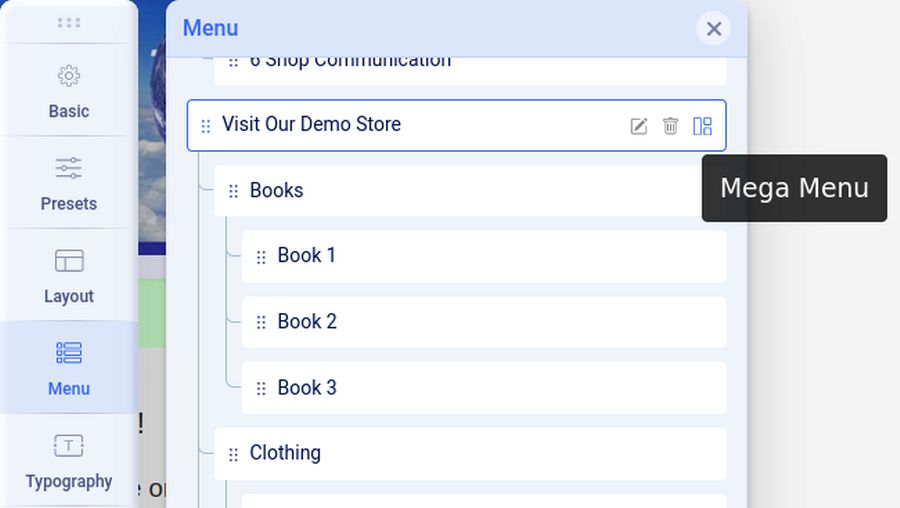Select the Books menu item
Viewport: 900px width, 508px height.
(x=276, y=191)
